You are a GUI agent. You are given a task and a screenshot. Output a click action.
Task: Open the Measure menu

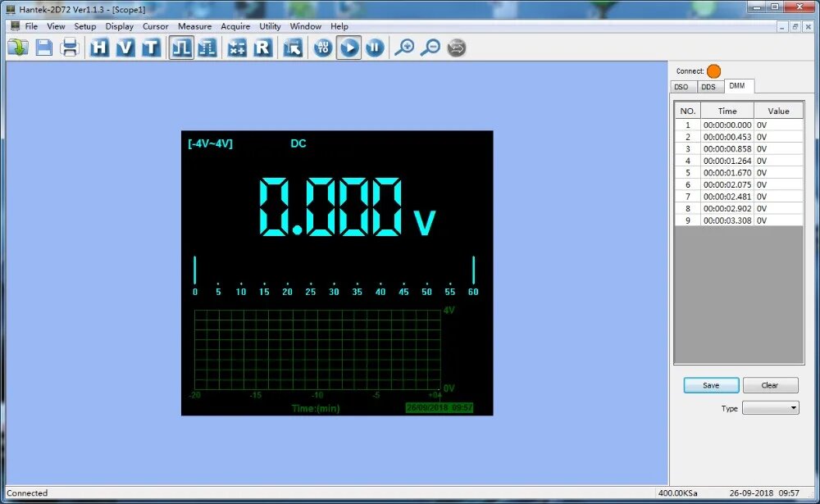click(x=194, y=26)
